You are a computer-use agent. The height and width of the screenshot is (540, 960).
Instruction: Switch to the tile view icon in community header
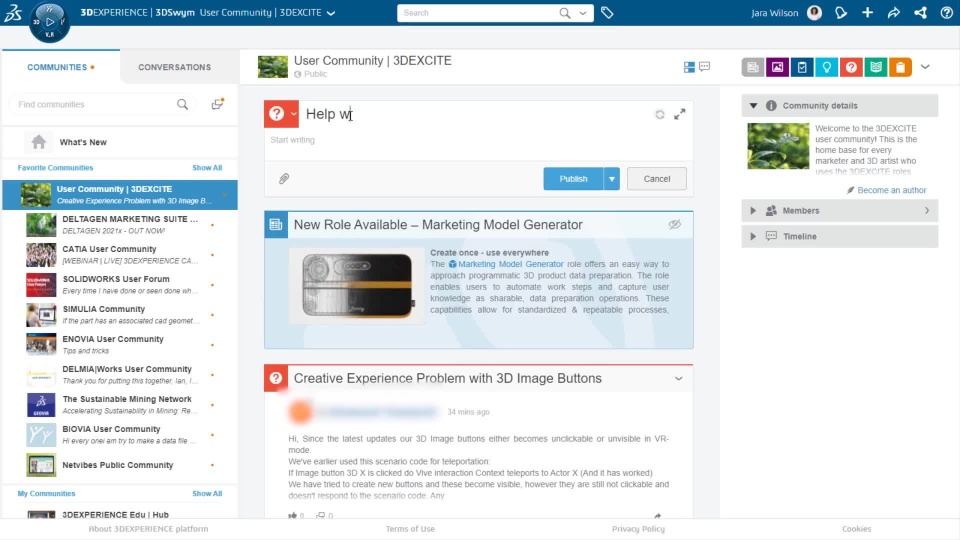pos(689,67)
